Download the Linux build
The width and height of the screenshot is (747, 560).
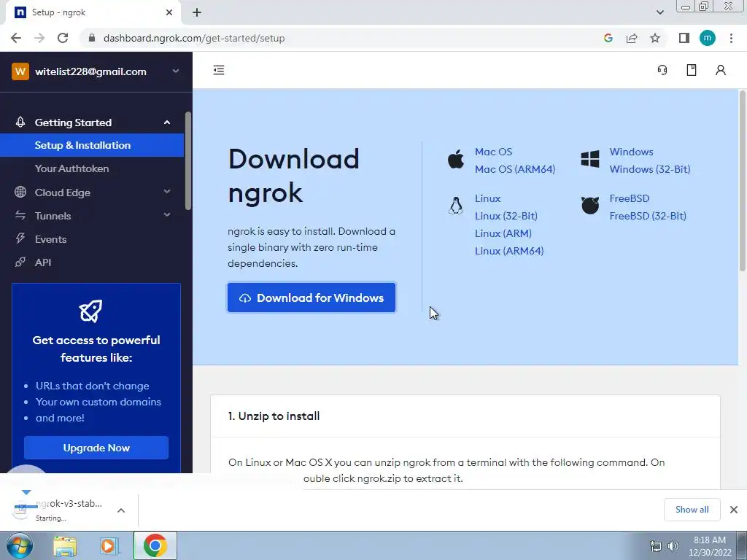pyautogui.click(x=488, y=198)
